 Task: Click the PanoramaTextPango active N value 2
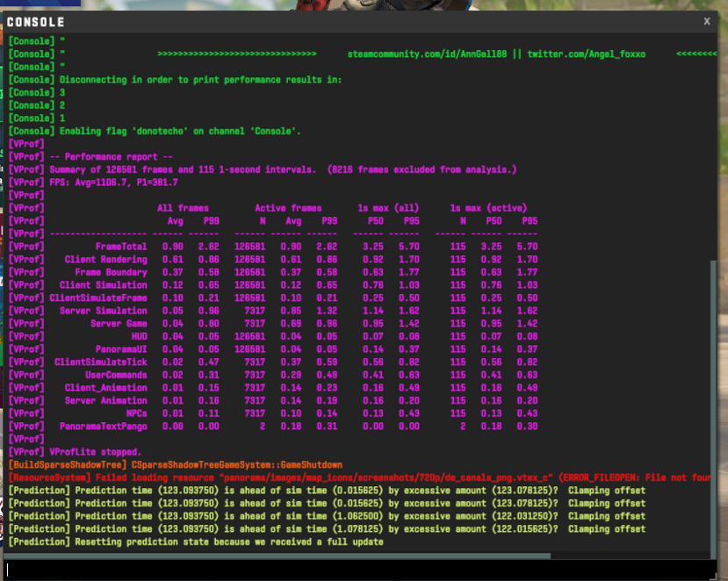click(263, 427)
